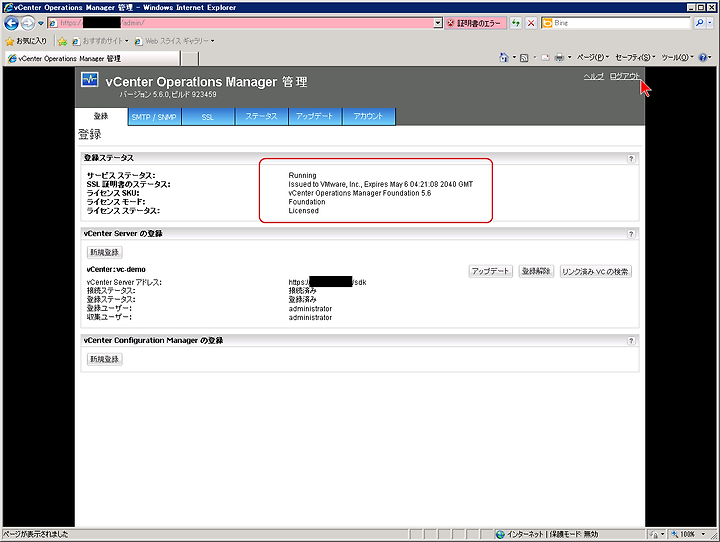This screenshot has height=542, width=720.
Task: Open the Home button dropdown arrow
Action: click(514, 57)
